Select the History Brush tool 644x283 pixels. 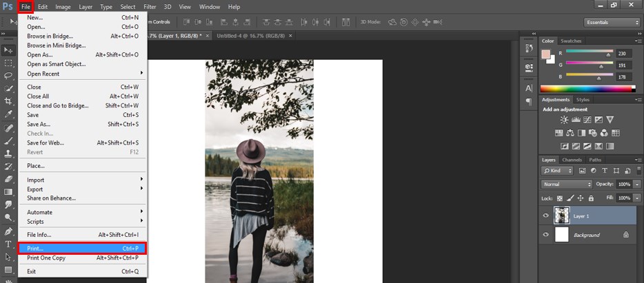[x=8, y=167]
